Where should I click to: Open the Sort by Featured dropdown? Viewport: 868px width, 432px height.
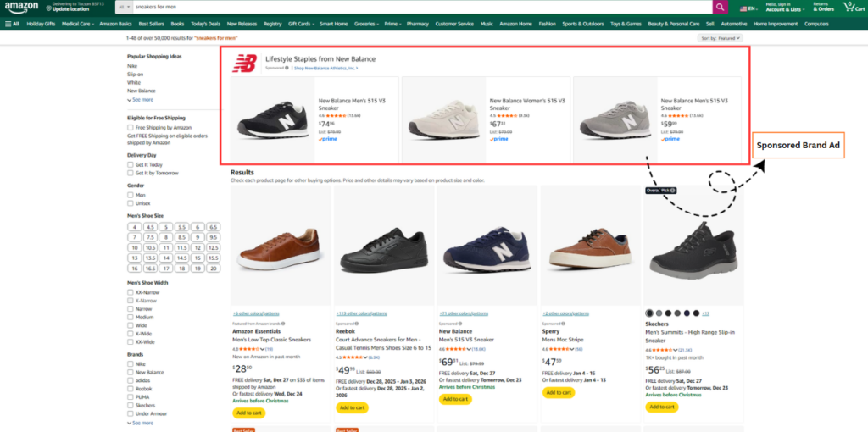pyautogui.click(x=721, y=38)
